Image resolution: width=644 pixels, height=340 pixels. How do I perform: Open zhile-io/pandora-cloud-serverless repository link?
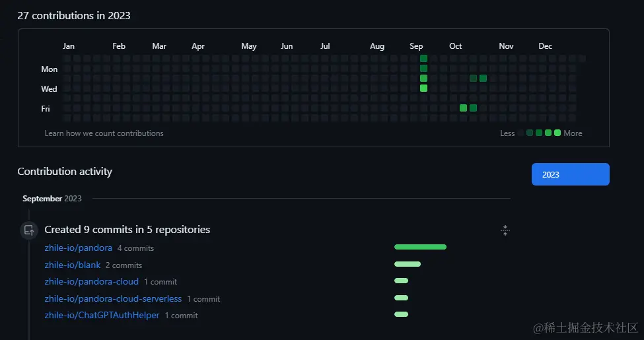click(x=113, y=299)
